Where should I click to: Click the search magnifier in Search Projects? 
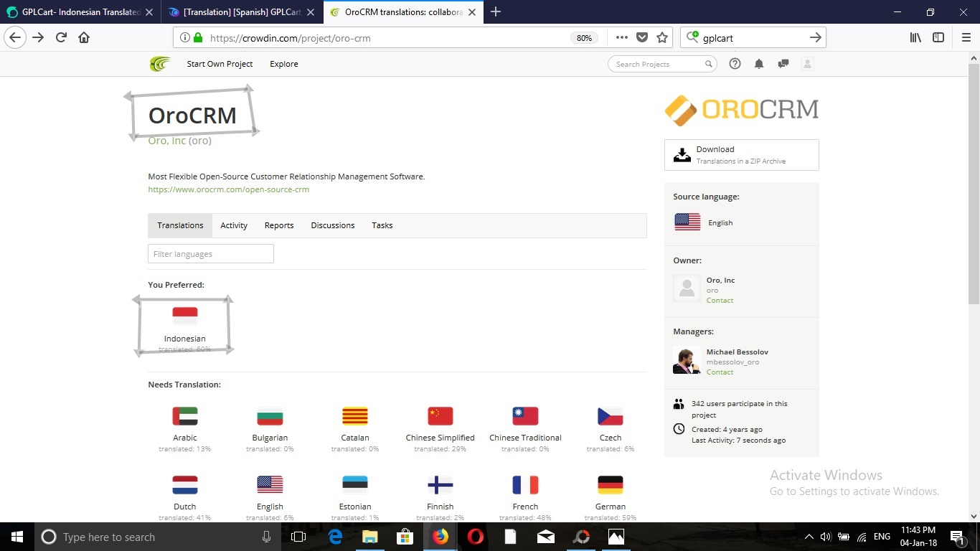click(x=708, y=64)
